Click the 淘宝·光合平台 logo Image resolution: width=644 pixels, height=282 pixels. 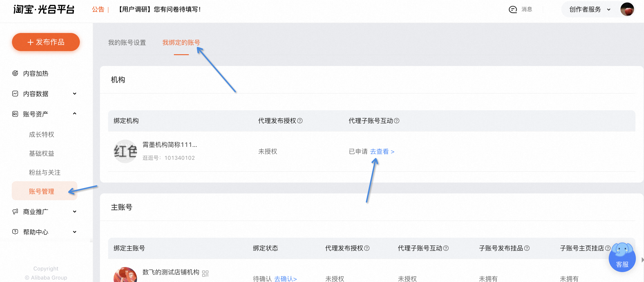pos(44,9)
